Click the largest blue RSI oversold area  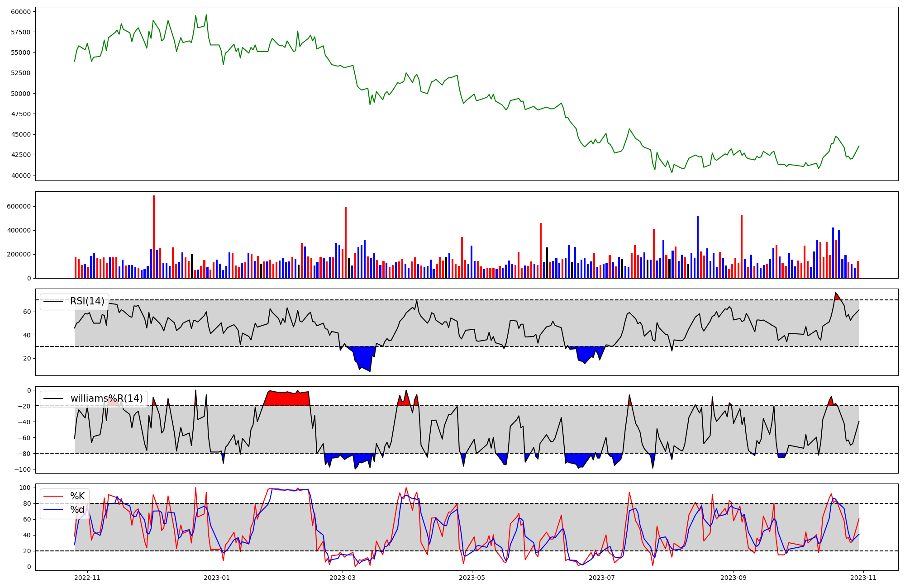[x=363, y=356]
